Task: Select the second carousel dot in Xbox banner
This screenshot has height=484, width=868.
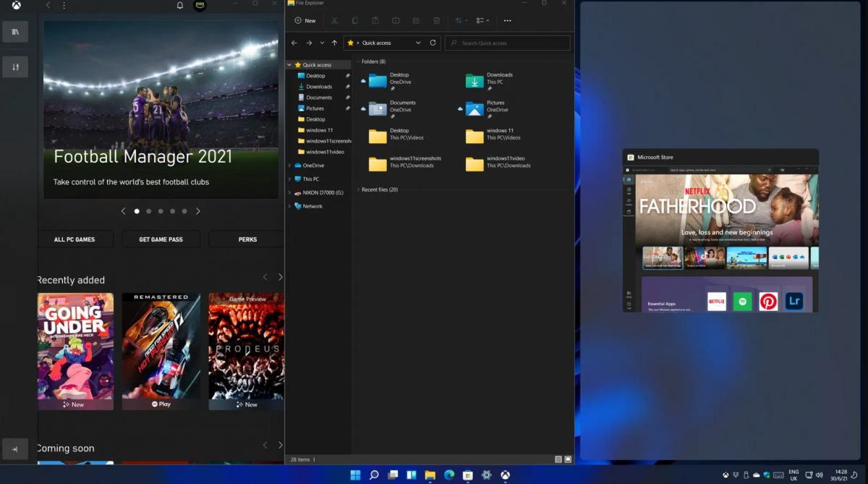Action: [x=148, y=211]
